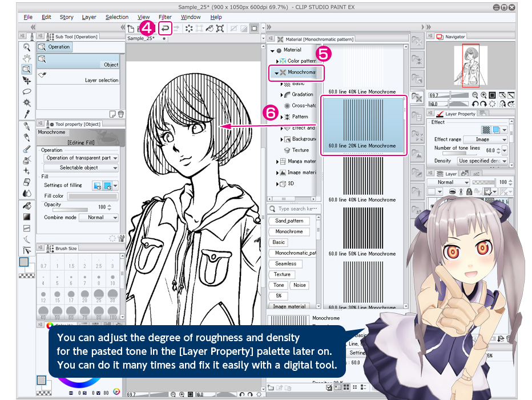Select the Auto select wand tool
This screenshot has height=400, width=532.
click(x=26, y=102)
